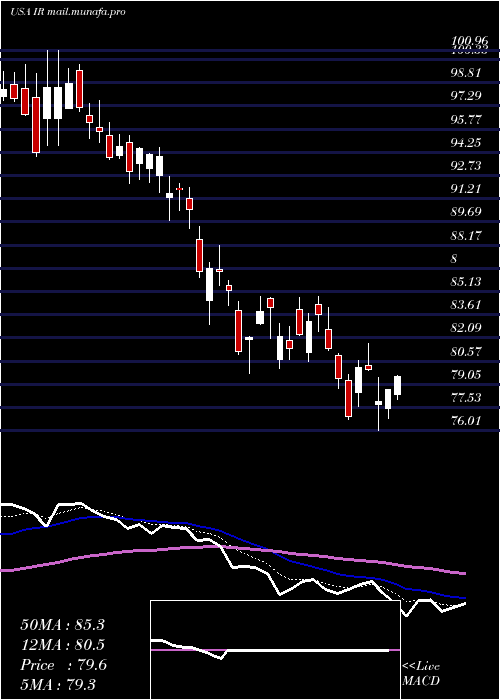Select the 89.69 price axis label
This screenshot has height=700, width=500.
tap(466, 211)
